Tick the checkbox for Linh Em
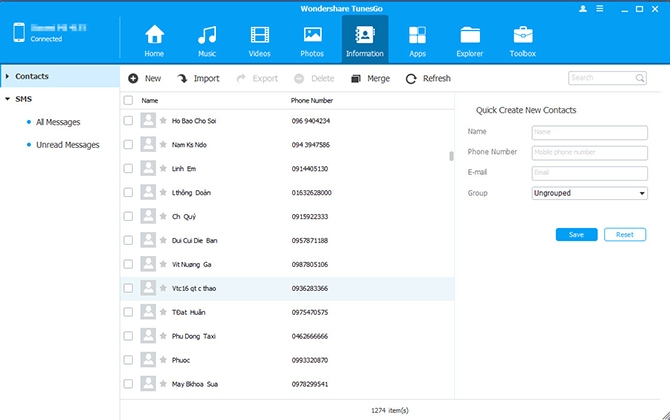Image resolution: width=670 pixels, height=420 pixels. point(128,168)
